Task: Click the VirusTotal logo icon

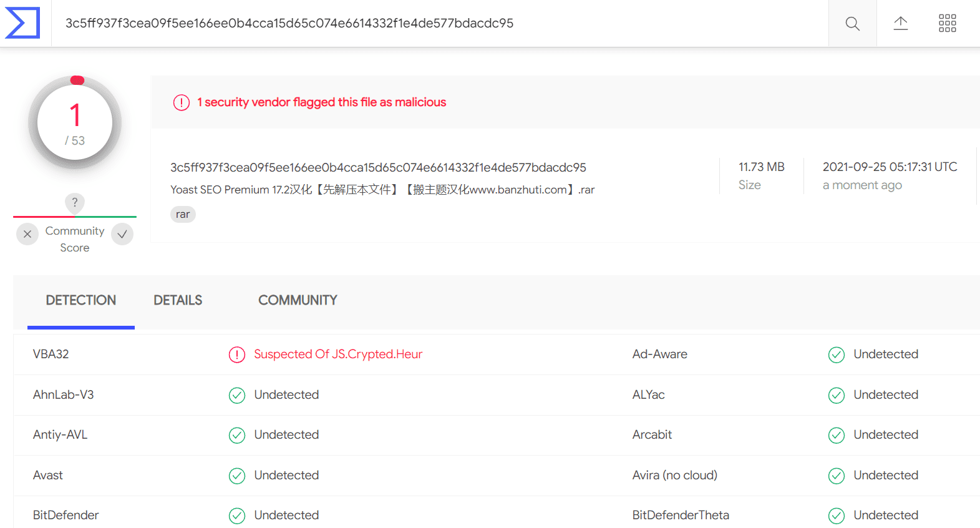Action: 22,23
